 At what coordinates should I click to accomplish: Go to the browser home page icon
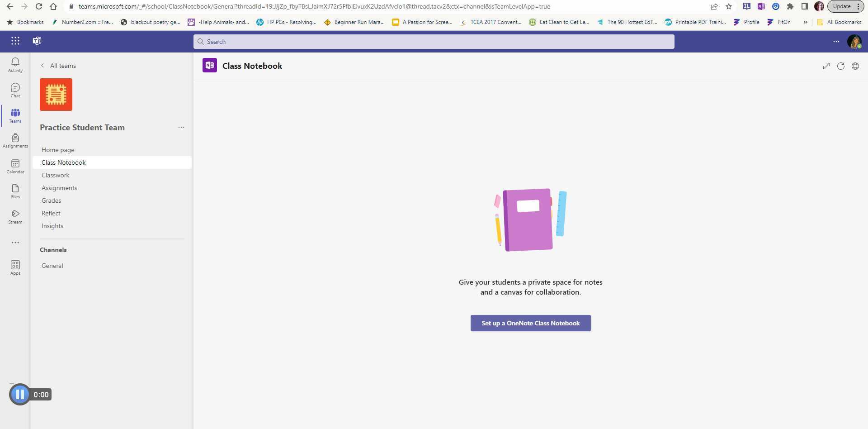pos(53,6)
